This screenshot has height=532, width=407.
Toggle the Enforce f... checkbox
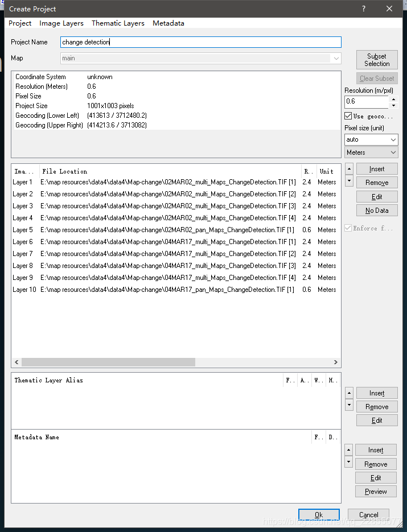(x=348, y=228)
